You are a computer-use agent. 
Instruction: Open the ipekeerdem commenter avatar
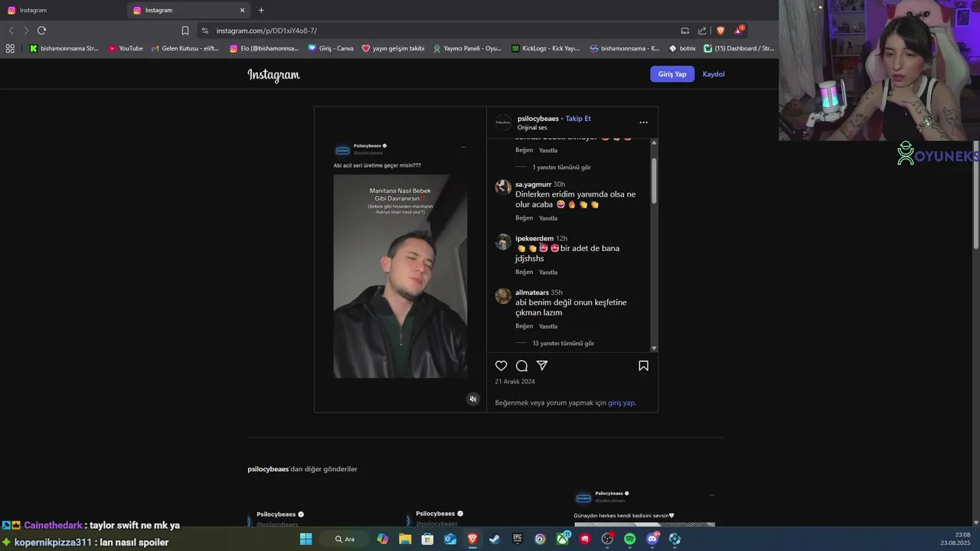[503, 242]
